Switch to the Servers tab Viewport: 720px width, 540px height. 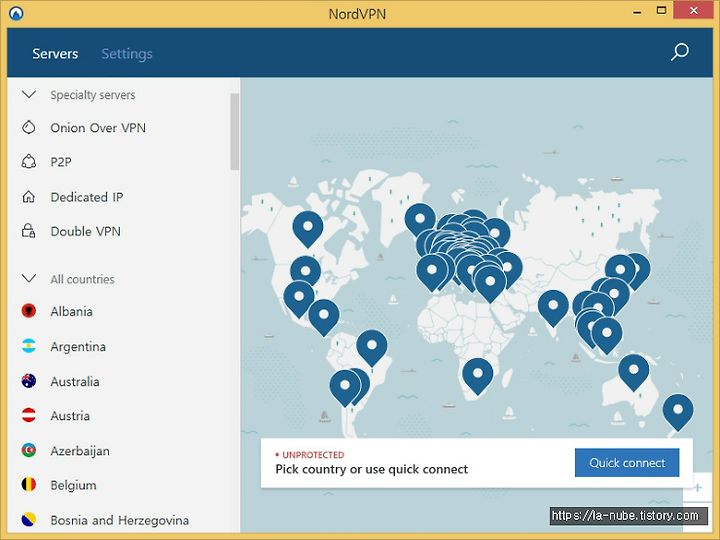pyautogui.click(x=55, y=54)
